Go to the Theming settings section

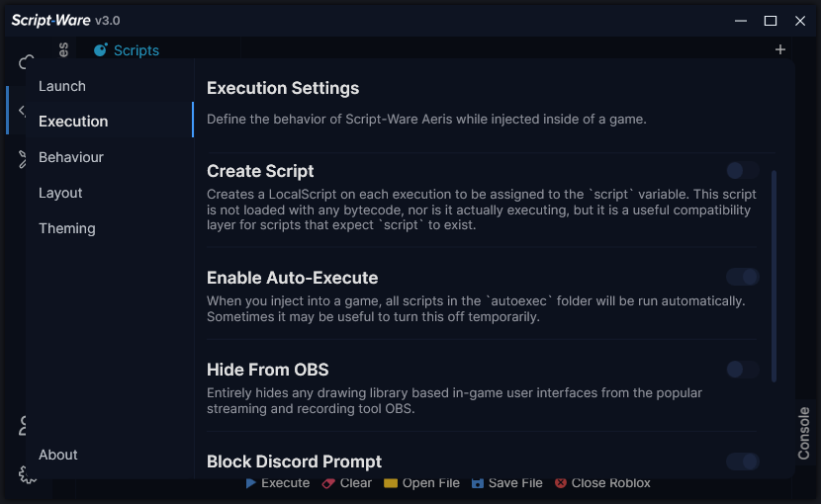coord(67,228)
